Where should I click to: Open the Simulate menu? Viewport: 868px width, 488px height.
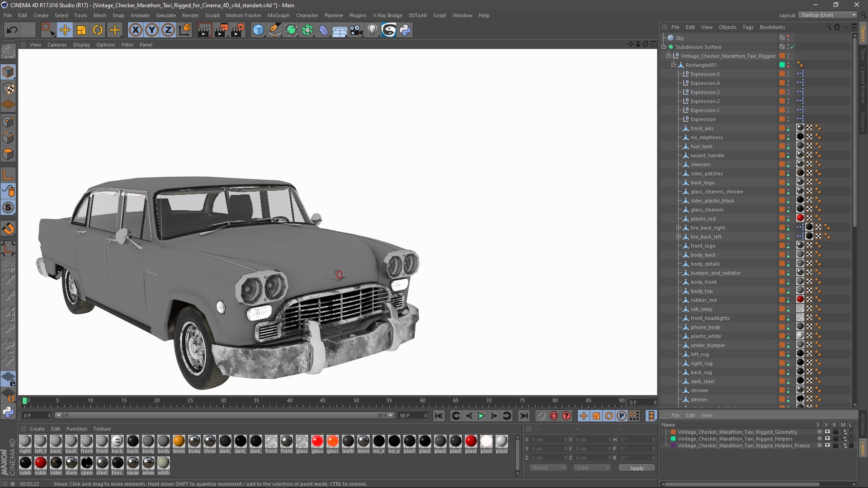tap(165, 15)
